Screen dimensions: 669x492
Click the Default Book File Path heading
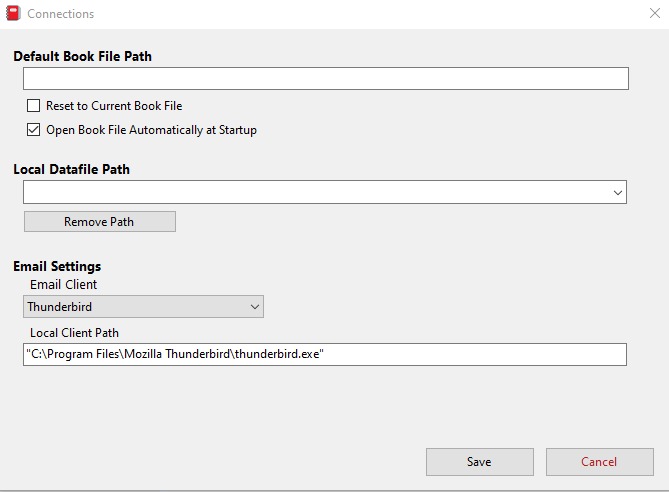click(x=83, y=56)
